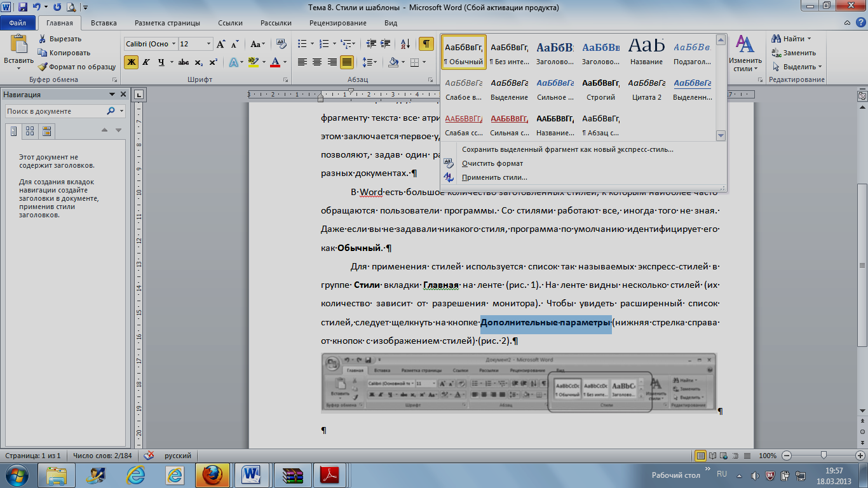
Task: Choose Clear Formatting (Очистить формат) in styles menu
Action: point(492,163)
